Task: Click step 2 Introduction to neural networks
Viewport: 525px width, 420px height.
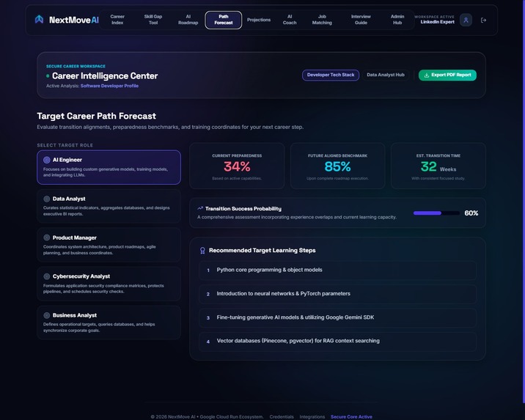Action: [337, 294]
